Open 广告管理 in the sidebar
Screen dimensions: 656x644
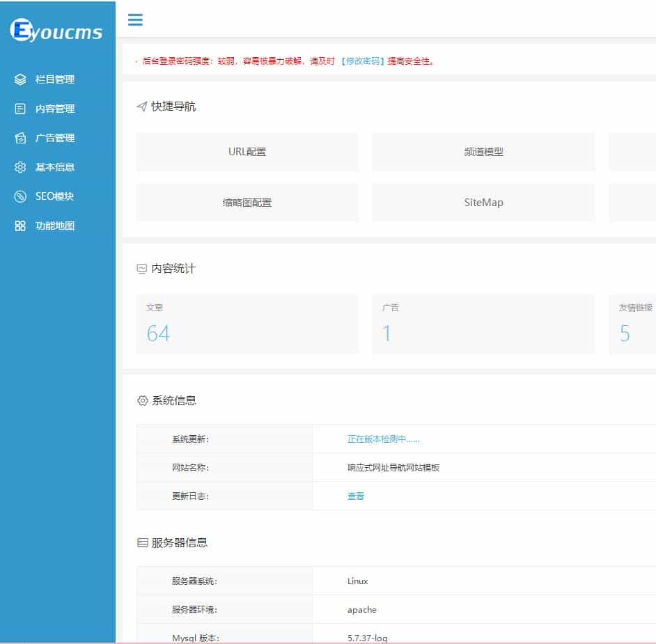point(55,138)
